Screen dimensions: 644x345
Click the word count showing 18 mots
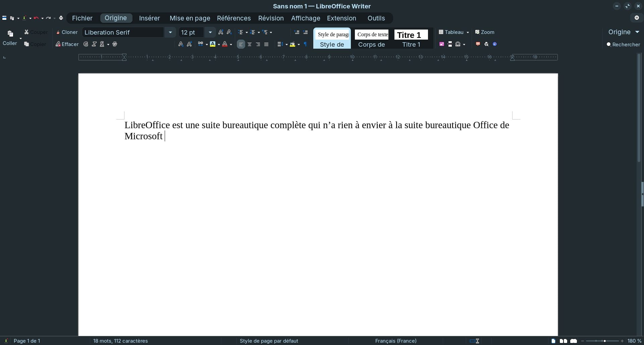point(120,341)
